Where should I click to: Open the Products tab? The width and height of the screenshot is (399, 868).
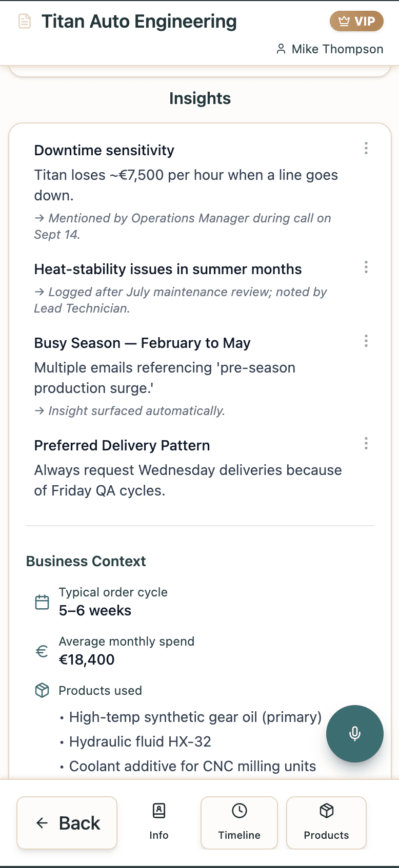pyautogui.click(x=326, y=822)
